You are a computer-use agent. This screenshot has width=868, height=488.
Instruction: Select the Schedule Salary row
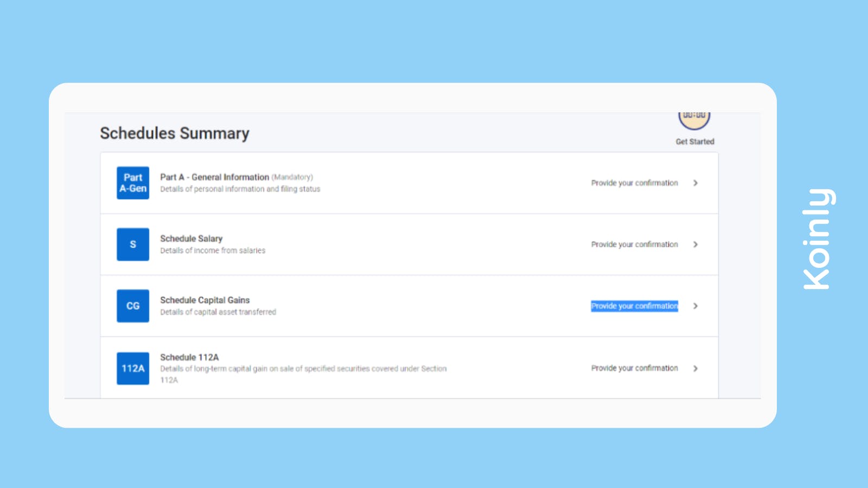(x=191, y=238)
